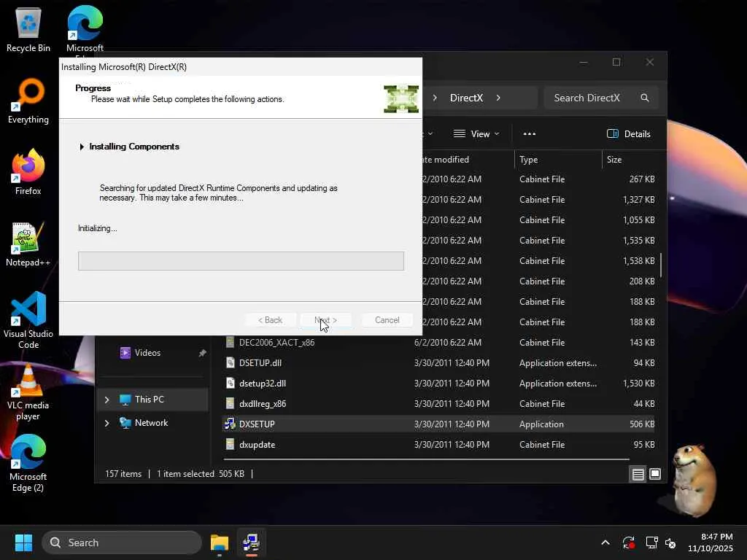Viewport: 747px width, 560px height.
Task: Click the Next button in DirectX installer
Action: click(x=326, y=320)
